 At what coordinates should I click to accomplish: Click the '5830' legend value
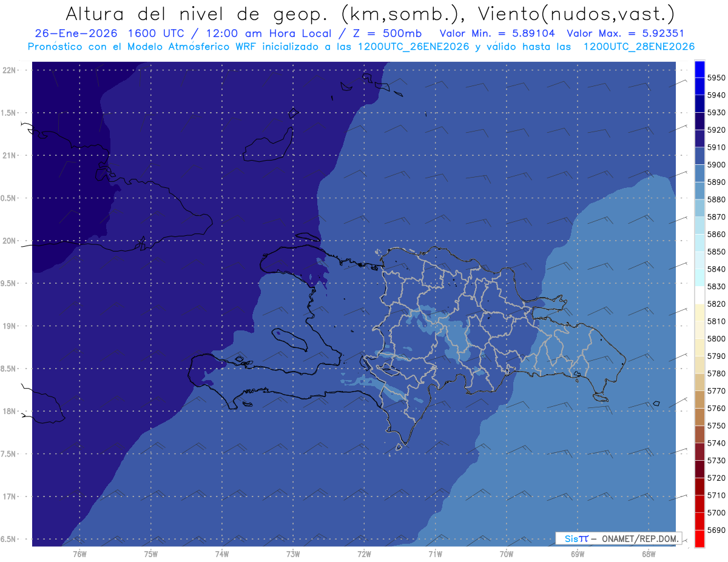coord(716,287)
